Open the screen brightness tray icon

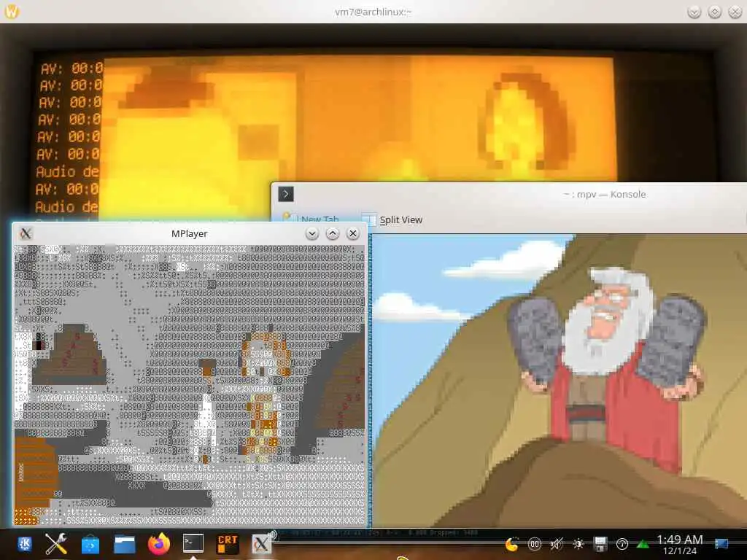click(x=578, y=544)
